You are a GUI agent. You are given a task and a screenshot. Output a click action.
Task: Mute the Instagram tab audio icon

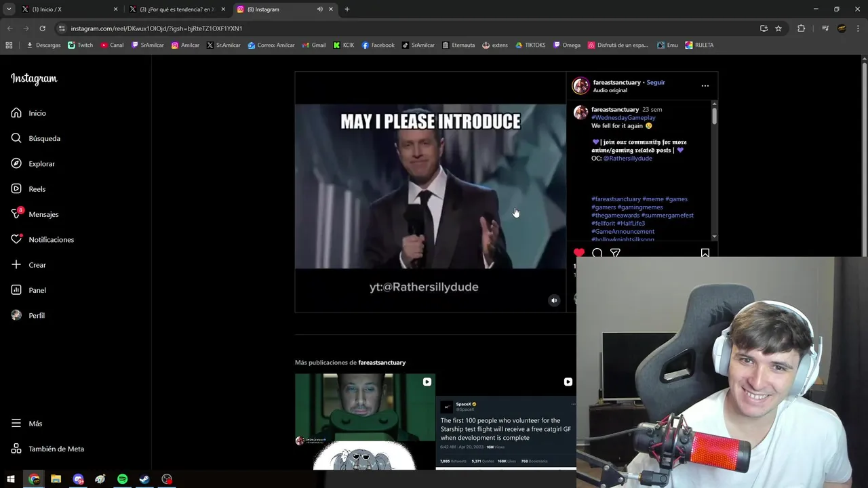320,9
